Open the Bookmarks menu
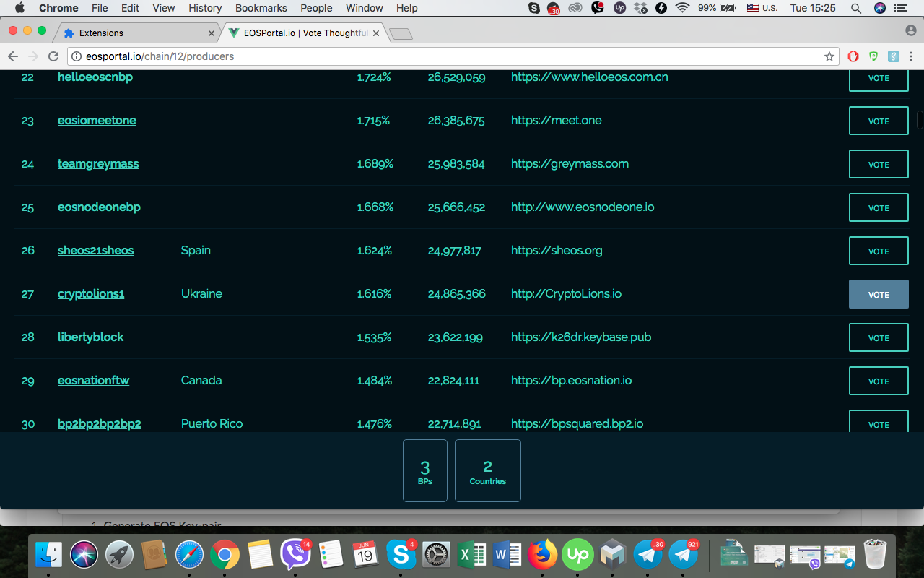This screenshot has height=578, width=924. pyautogui.click(x=261, y=8)
